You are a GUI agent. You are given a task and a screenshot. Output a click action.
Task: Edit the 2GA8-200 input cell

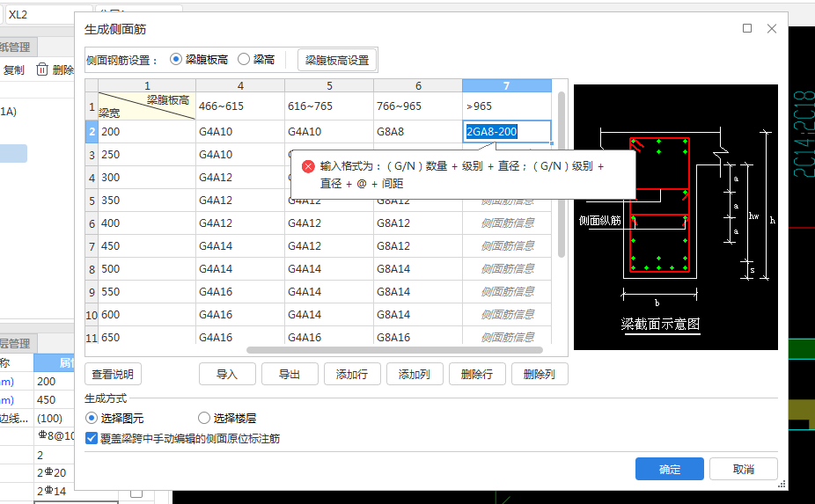tap(507, 131)
